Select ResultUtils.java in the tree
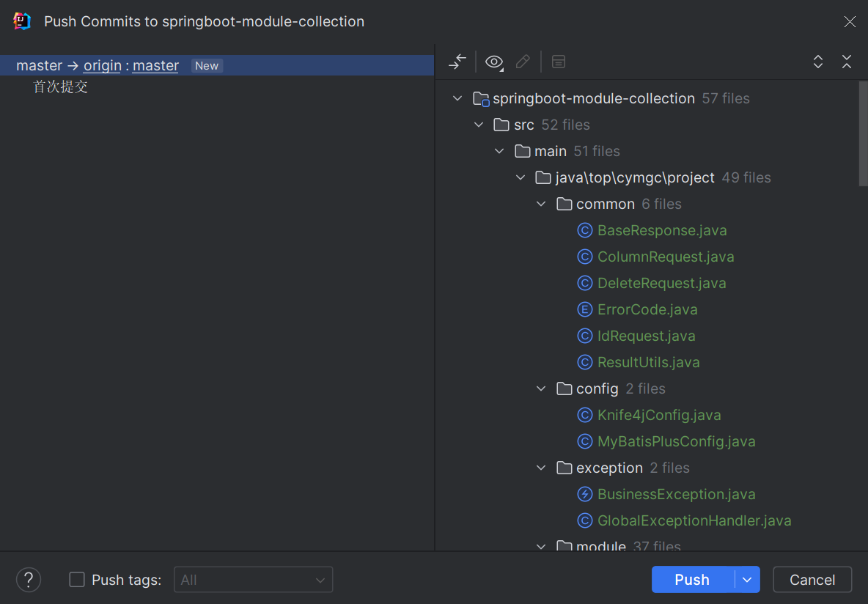Screen dimensions: 868x604 (648, 362)
